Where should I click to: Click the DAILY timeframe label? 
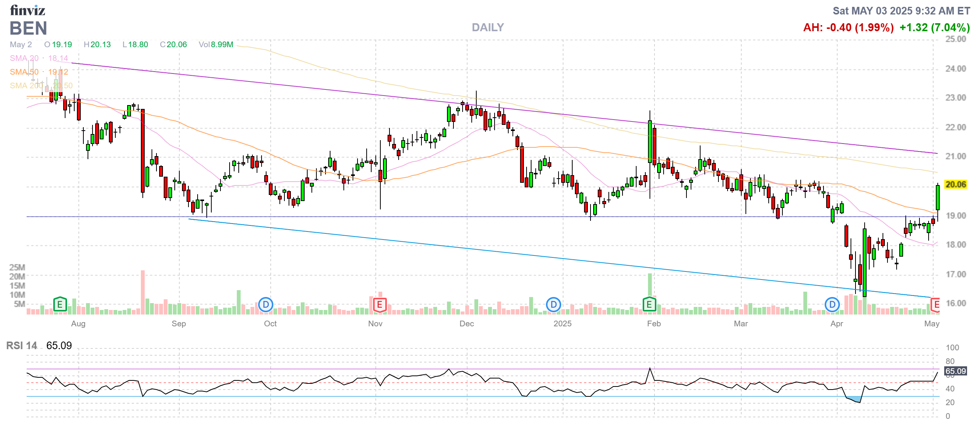click(488, 27)
